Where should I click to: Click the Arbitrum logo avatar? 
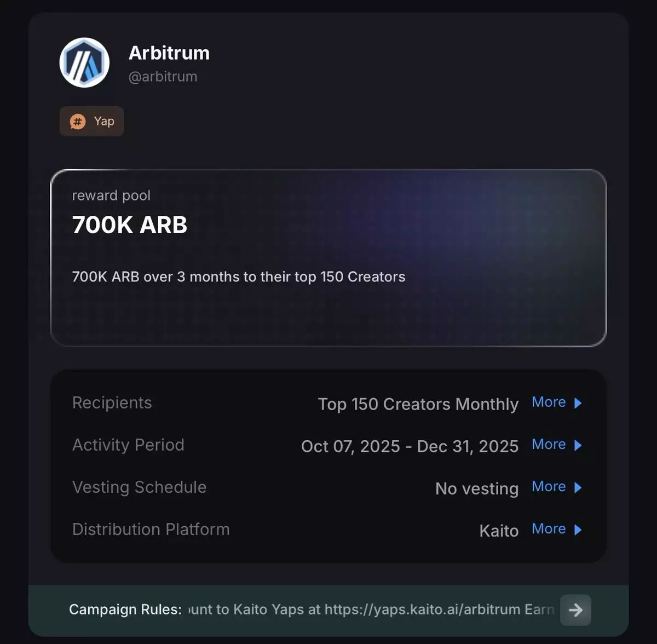(x=84, y=62)
